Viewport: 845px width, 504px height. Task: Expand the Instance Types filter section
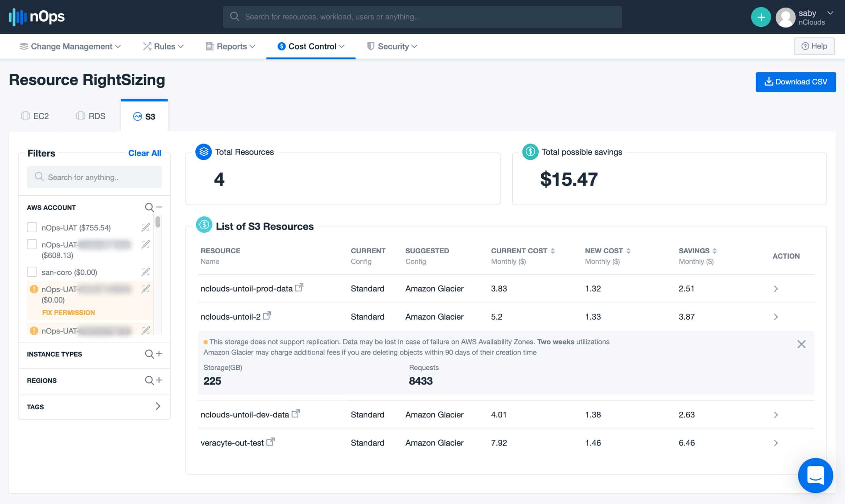tap(159, 354)
